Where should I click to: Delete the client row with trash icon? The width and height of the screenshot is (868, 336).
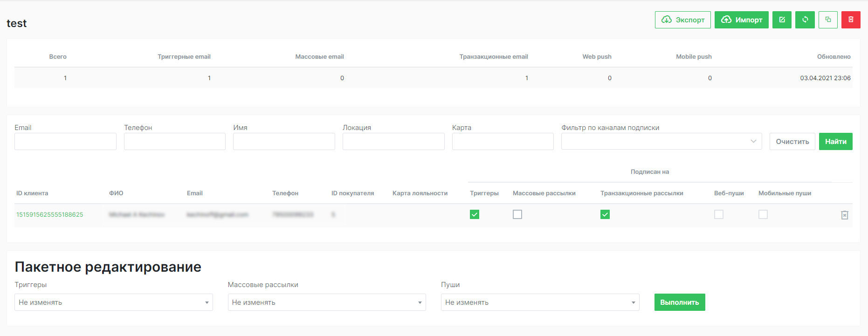click(844, 215)
